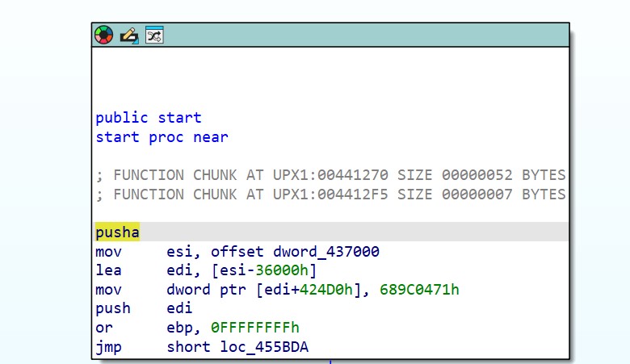Screen dimensions: 630x364
Task: Click the lea mnemonic
Action: click(108, 270)
